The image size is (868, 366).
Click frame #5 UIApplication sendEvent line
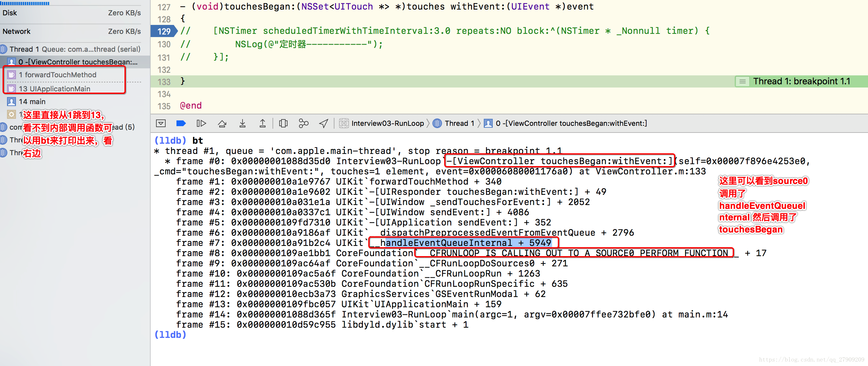pos(363,222)
